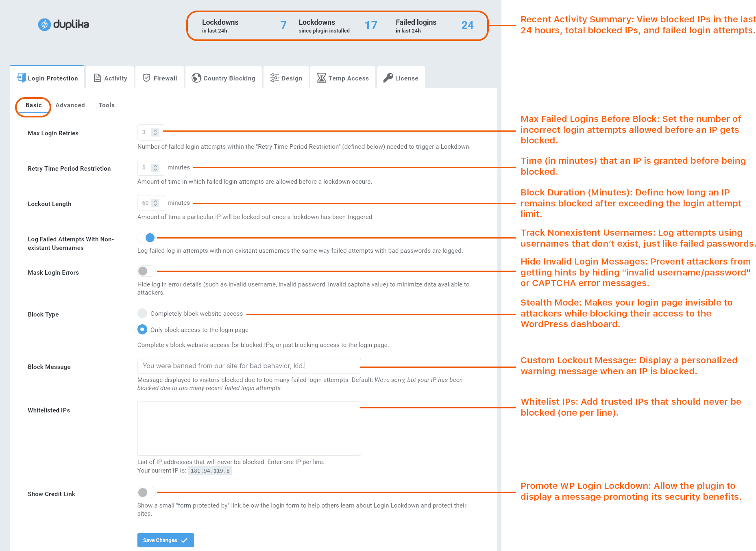
Task: Disable logging of non-existant username attempts
Action: 146,238
